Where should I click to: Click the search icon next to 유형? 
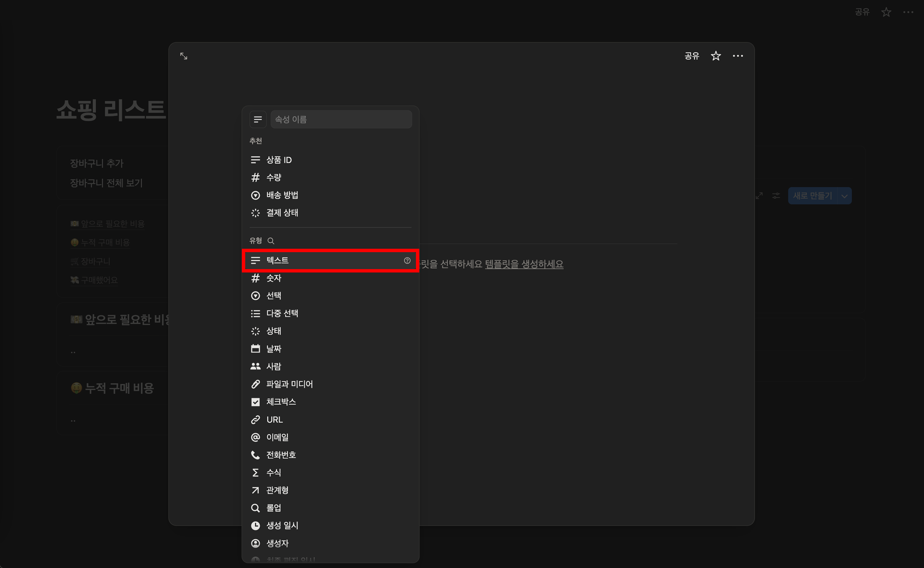(x=271, y=241)
